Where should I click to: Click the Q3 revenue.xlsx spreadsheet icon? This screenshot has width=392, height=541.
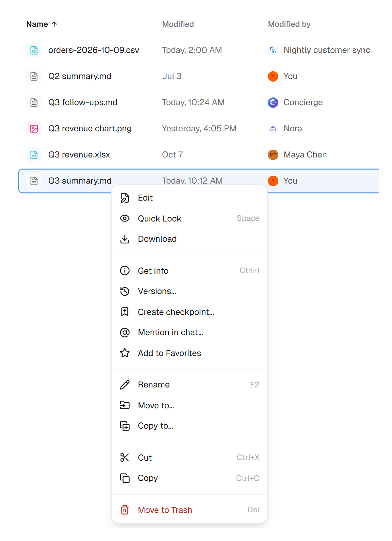tap(34, 155)
